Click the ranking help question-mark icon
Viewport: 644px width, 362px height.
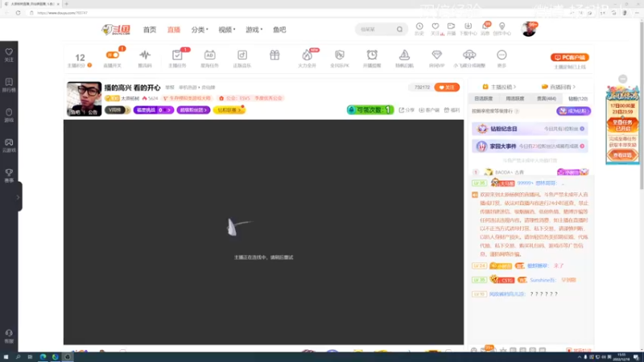pos(517,111)
